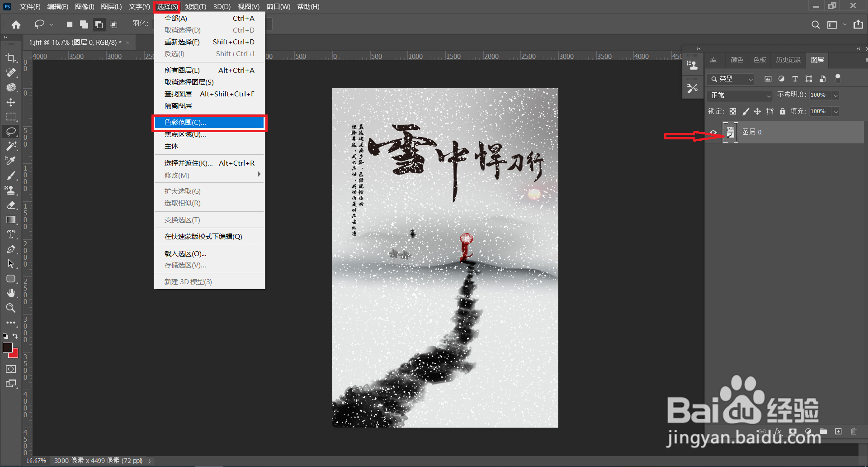Screen dimensions: 868x467
Task: Expand the toolbox with double-arrow
Action: click(x=5, y=38)
